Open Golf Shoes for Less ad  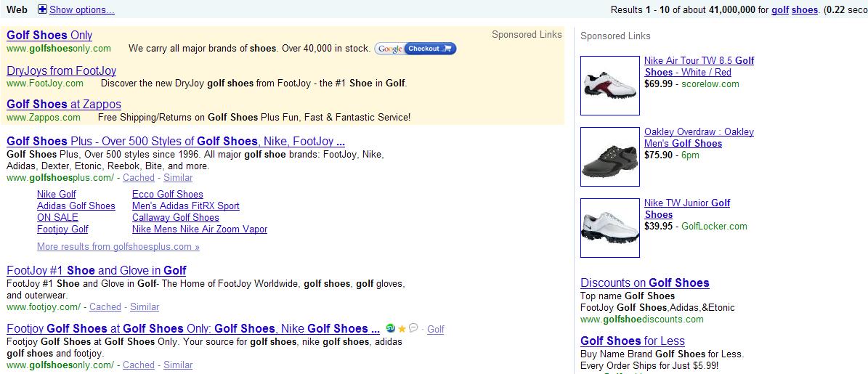[633, 341]
